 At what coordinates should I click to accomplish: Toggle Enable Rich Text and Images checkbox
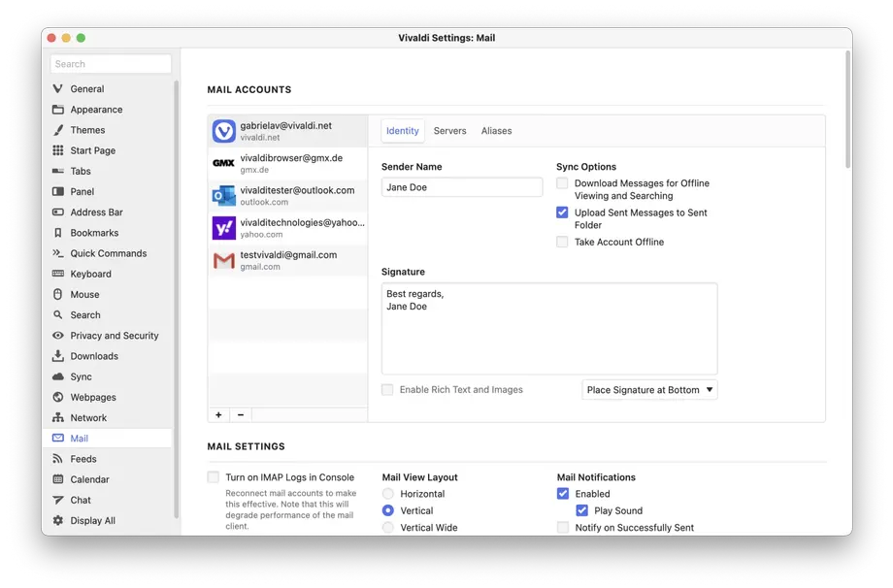[387, 390]
